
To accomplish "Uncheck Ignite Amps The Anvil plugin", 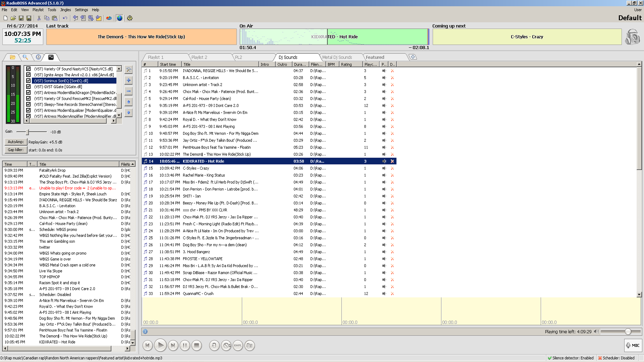I will click(29, 75).
